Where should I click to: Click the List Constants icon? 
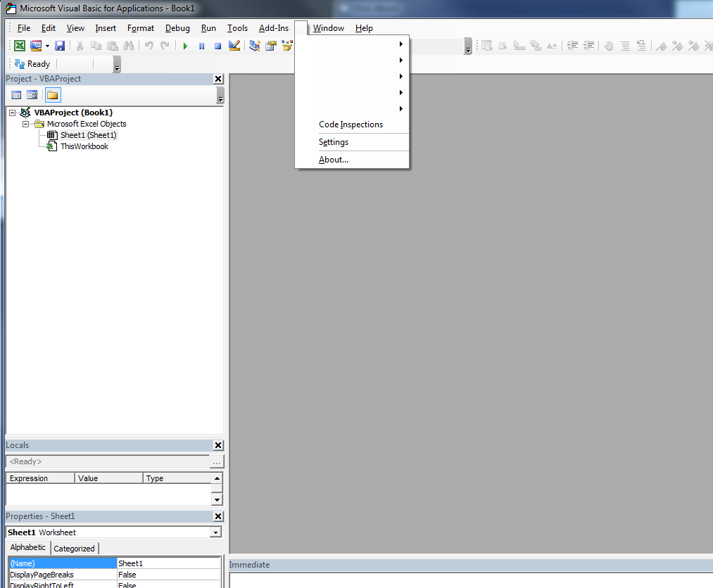coord(503,46)
